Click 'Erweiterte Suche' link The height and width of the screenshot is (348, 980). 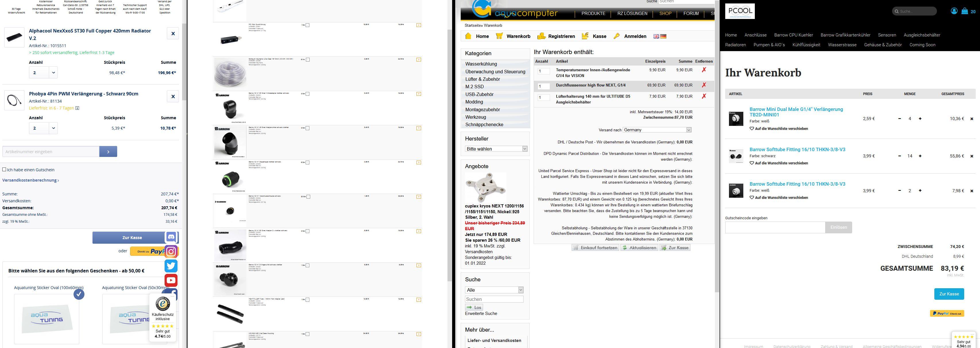point(481,313)
